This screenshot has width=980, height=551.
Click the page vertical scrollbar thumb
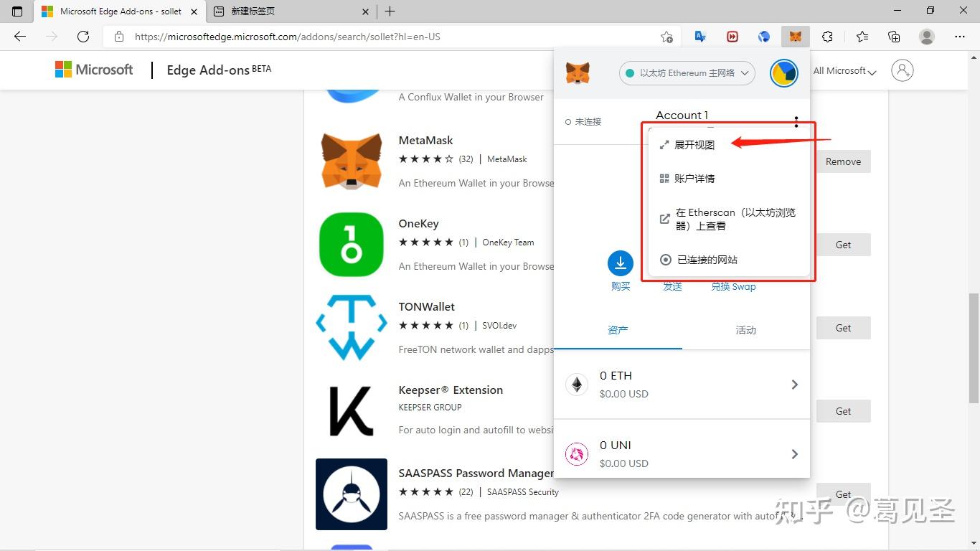pyautogui.click(x=974, y=348)
